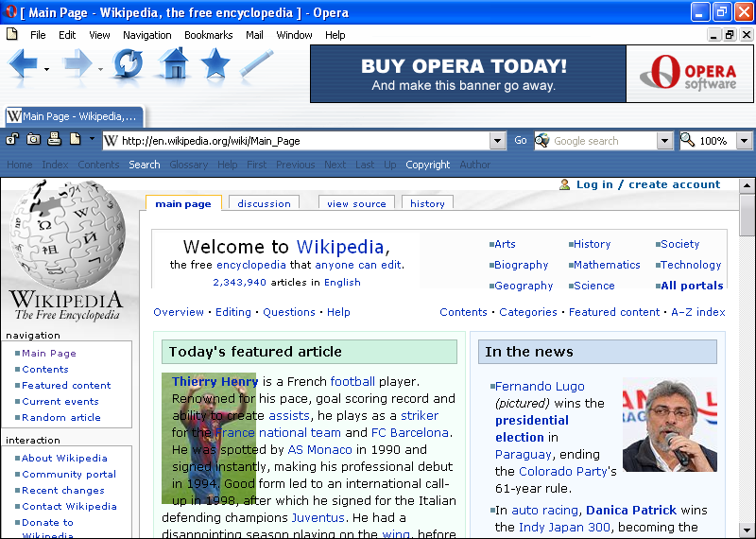The image size is (756, 539).
Task: Open the Danica Patrick link
Action: 631,510
